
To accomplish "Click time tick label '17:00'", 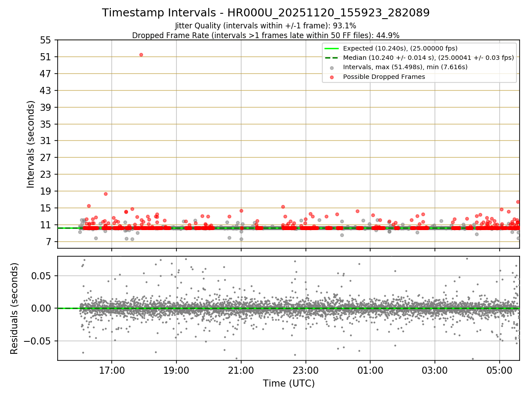I will (x=112, y=370).
